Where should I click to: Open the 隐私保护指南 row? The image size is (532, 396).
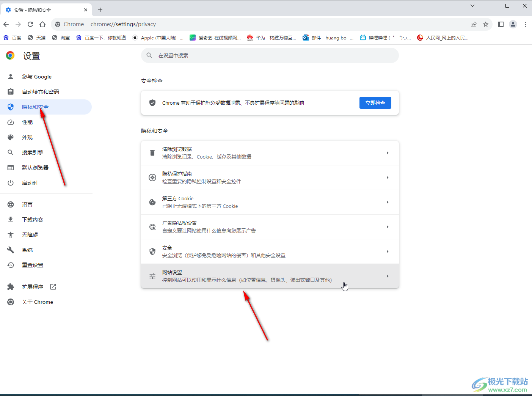click(270, 178)
